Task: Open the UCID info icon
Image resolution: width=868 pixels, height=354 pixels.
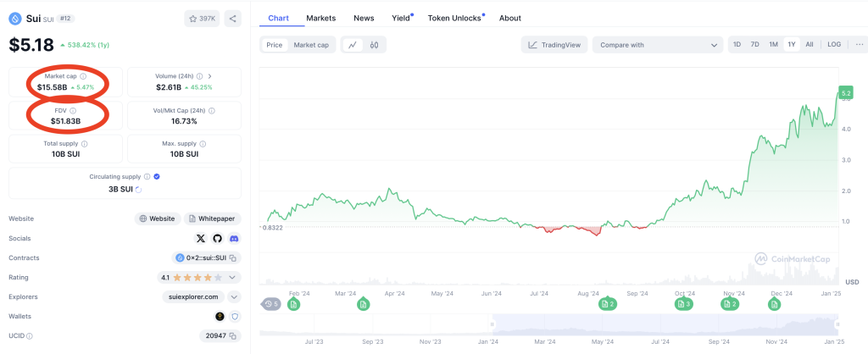Action: [x=30, y=335]
